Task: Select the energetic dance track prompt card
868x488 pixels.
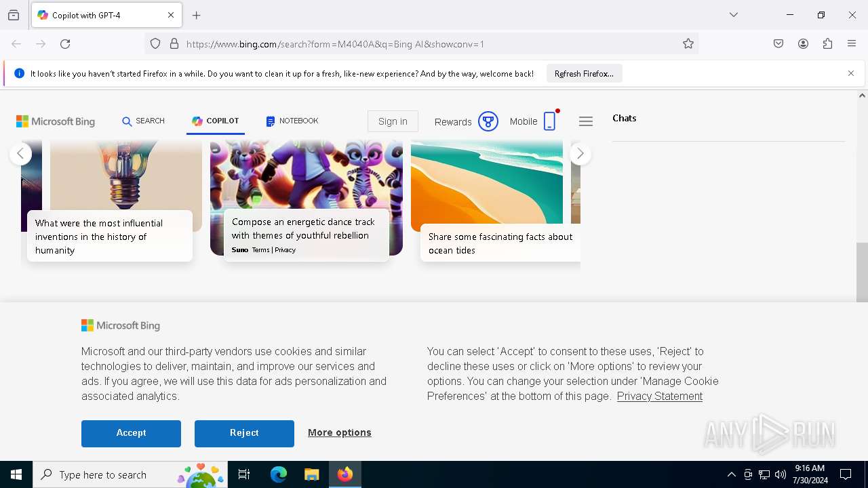Action: [x=307, y=235]
